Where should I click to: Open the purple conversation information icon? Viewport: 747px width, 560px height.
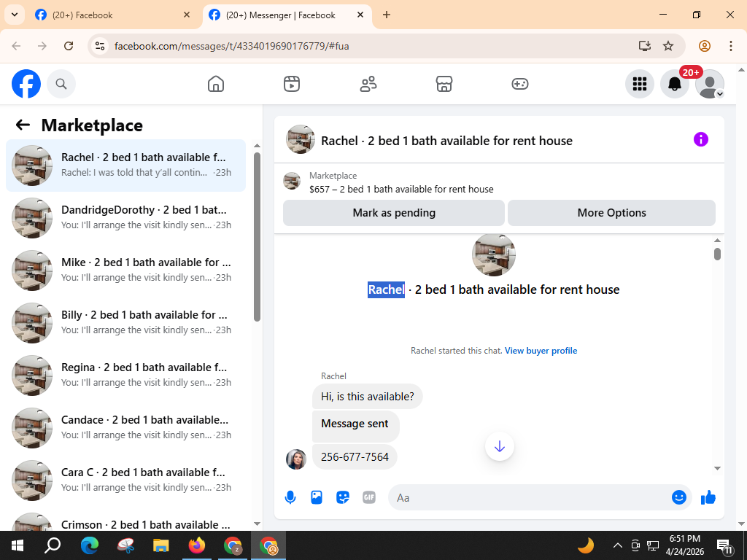tap(701, 139)
